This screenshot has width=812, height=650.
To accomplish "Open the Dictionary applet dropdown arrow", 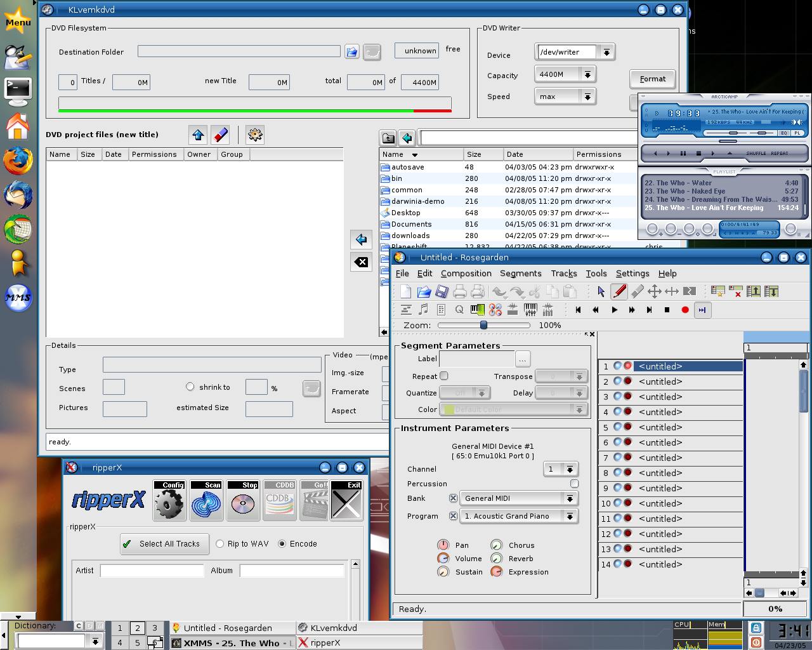I will tap(95, 641).
